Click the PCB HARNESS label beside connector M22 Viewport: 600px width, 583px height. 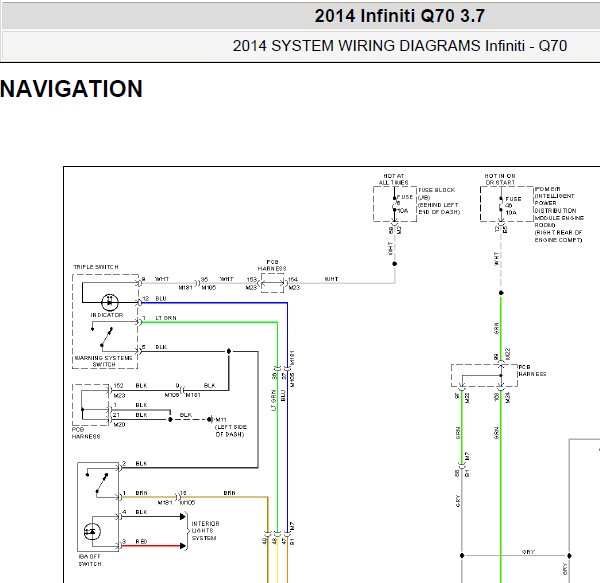tap(532, 371)
